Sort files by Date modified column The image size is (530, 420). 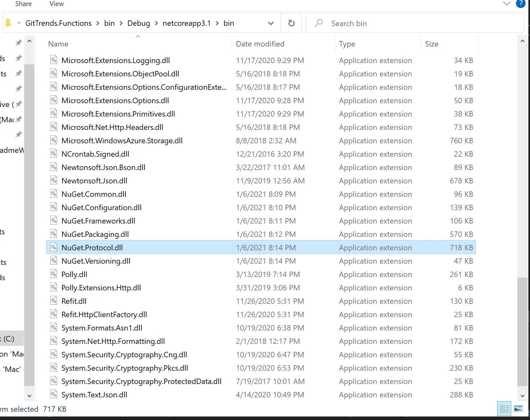tap(260, 44)
